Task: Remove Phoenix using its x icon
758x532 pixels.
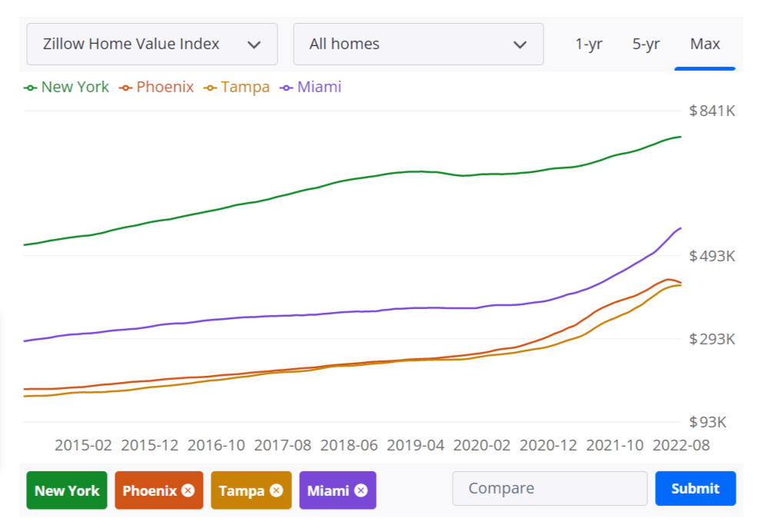Action: coord(188,490)
